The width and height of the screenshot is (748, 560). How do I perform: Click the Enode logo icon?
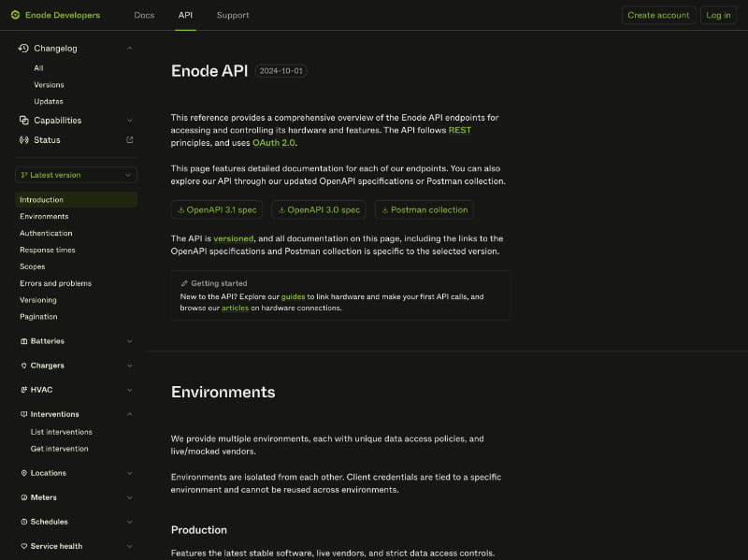(15, 15)
